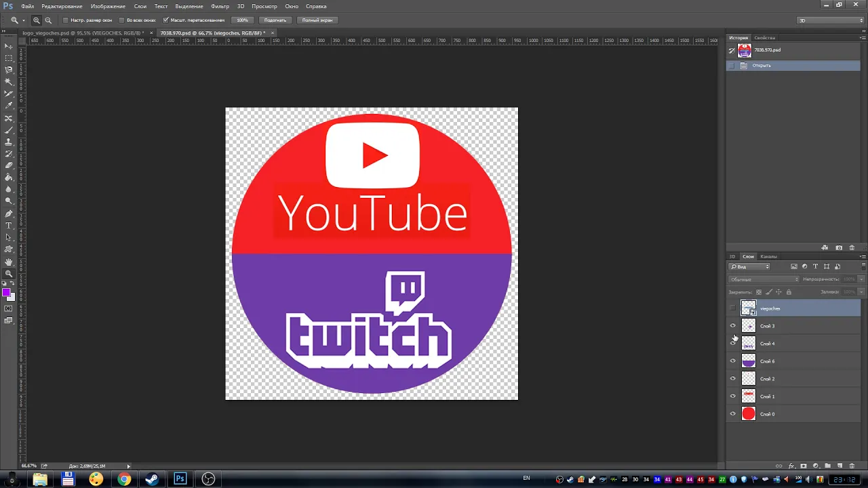Open the Zoom tool preset picker arrow
The width and height of the screenshot is (868, 488).
point(24,20)
